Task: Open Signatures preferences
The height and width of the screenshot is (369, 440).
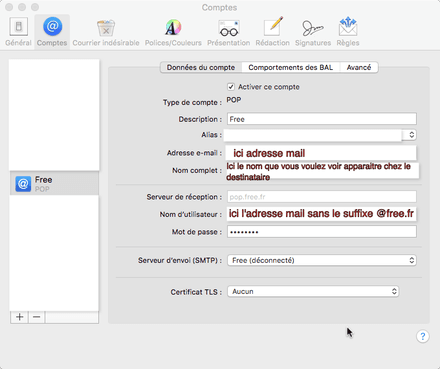Action: click(x=313, y=32)
